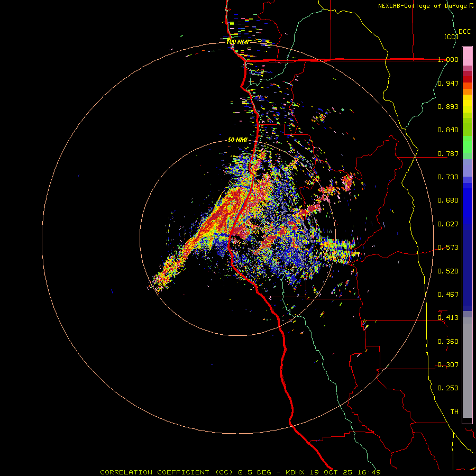Image resolution: width=476 pixels, height=476 pixels.
Task: Pick the pink segment atop the color bar
Action: 467,56
